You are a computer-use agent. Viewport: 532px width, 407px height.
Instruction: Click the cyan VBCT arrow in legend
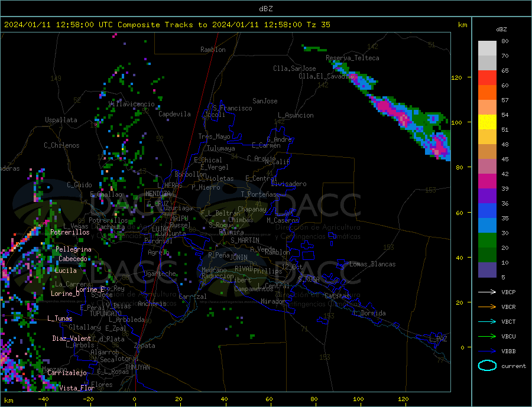[x=487, y=321]
